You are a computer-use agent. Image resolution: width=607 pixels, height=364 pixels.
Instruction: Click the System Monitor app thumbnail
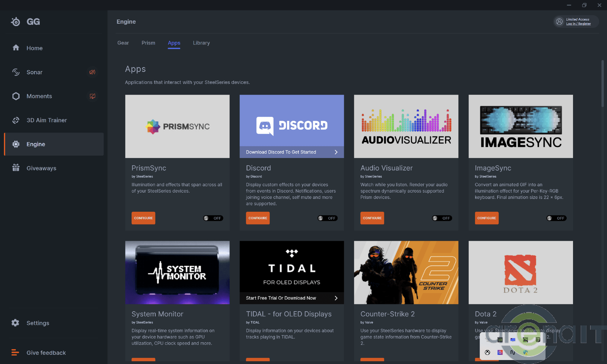[x=177, y=272]
